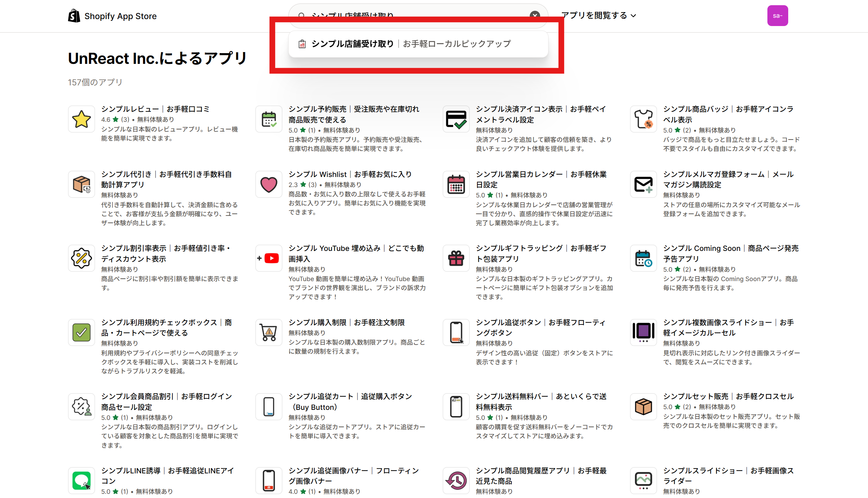This screenshot has height=498, width=868.
Task: Click the UnReact Inc.によるアプリ heading
Action: click(157, 58)
